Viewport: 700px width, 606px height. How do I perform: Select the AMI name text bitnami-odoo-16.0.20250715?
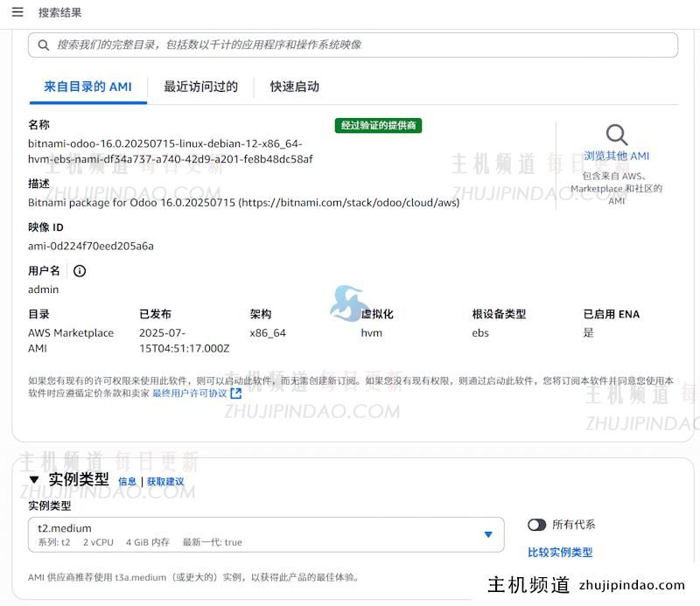(x=170, y=151)
